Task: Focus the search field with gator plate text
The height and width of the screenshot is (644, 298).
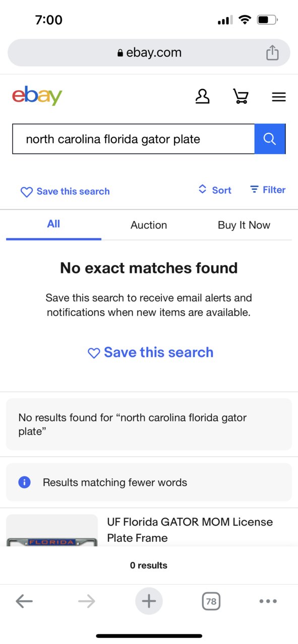Action: 134,139
